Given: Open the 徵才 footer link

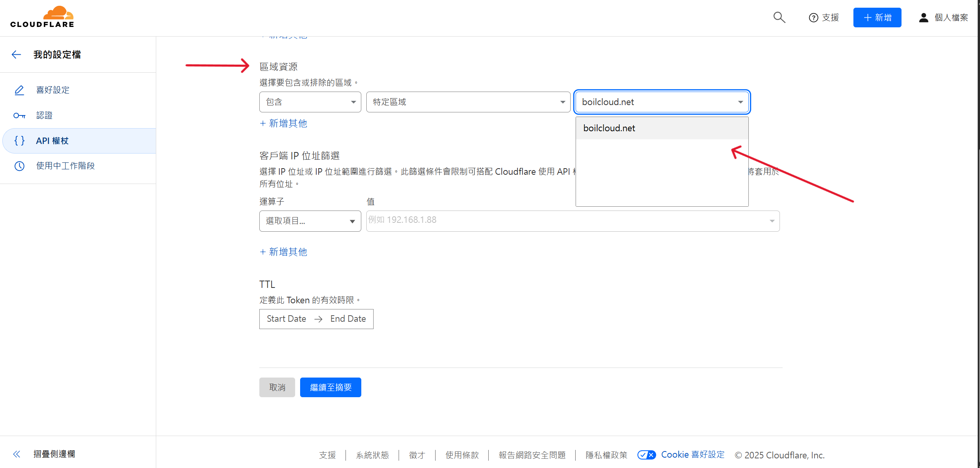Looking at the screenshot, I should (x=417, y=455).
